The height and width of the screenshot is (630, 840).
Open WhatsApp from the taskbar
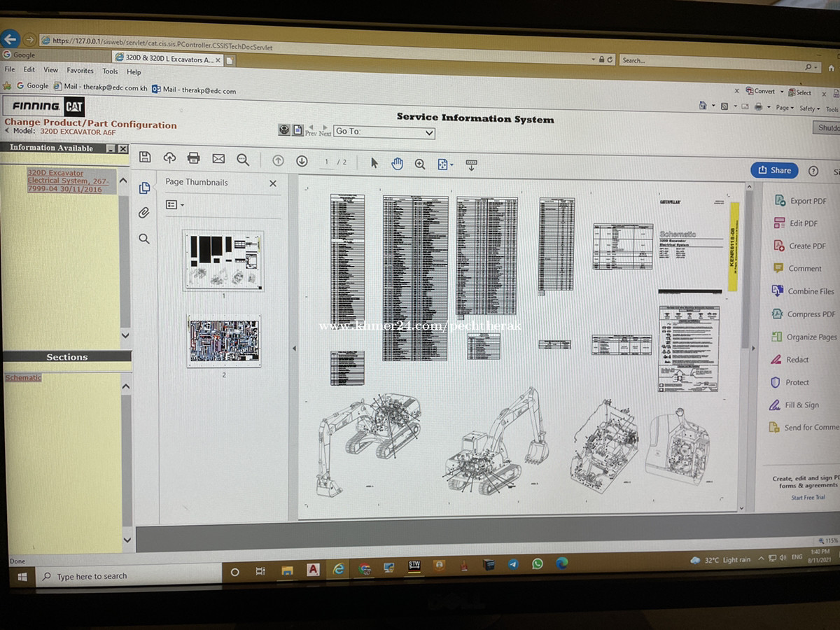(x=538, y=563)
